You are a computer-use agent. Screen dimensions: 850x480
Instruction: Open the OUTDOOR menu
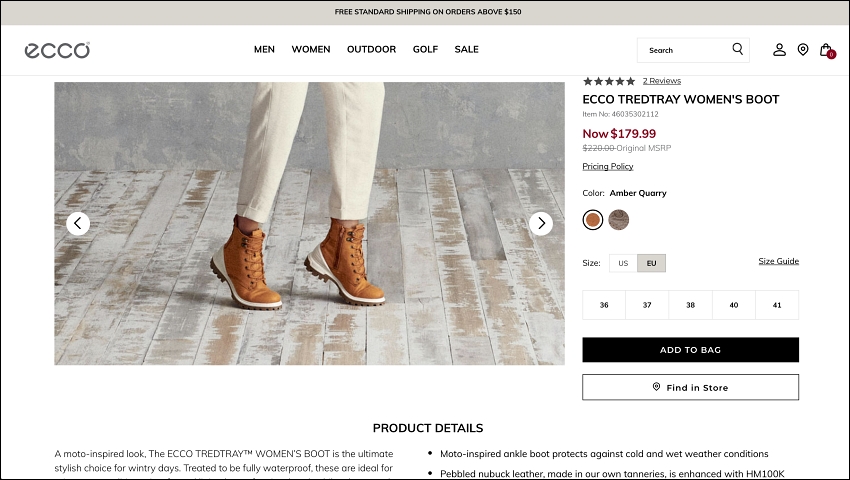coord(371,49)
